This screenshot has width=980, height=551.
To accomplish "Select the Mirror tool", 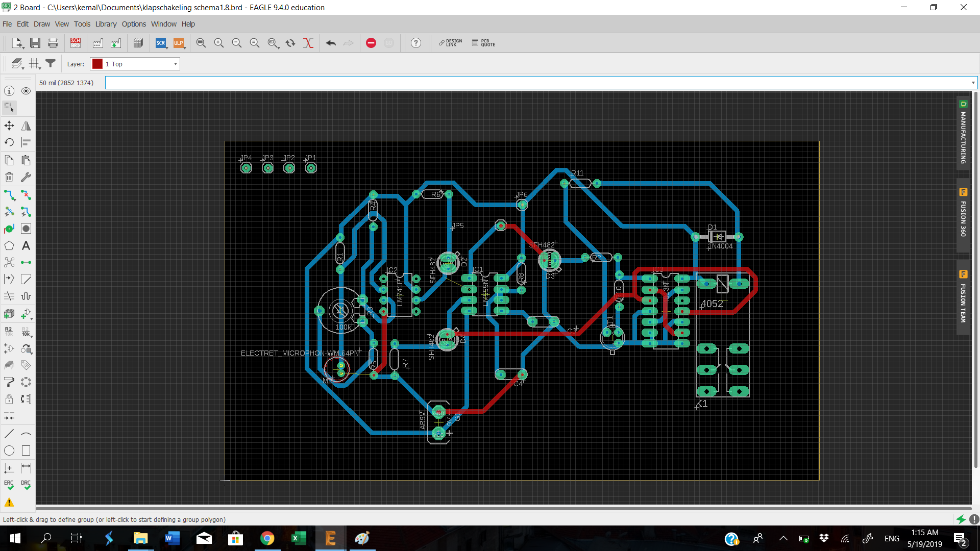I will [26, 126].
